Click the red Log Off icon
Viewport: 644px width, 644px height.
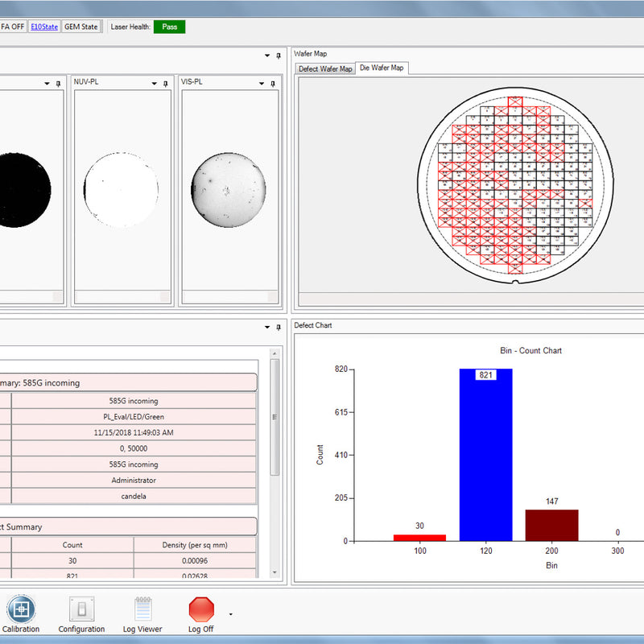point(201,609)
